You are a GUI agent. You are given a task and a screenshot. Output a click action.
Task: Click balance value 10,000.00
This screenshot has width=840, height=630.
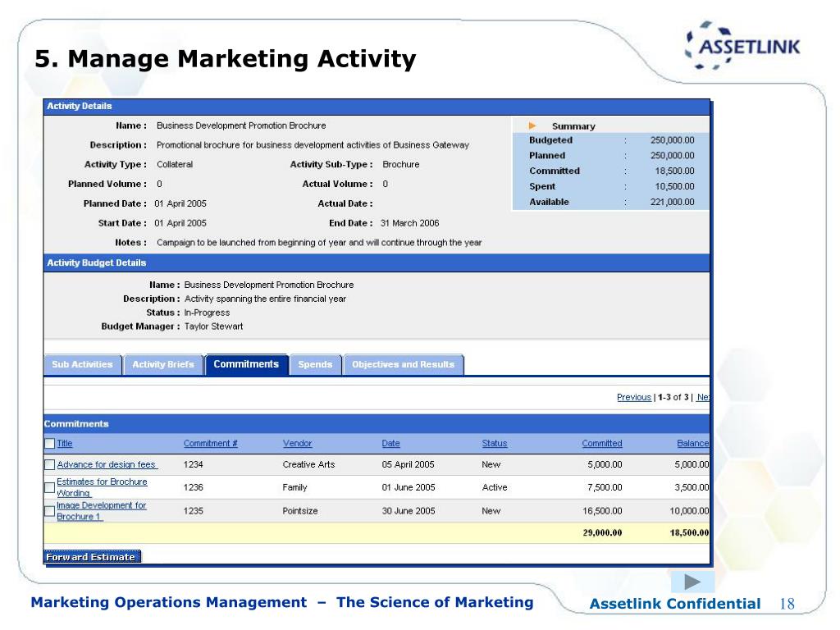(x=689, y=511)
